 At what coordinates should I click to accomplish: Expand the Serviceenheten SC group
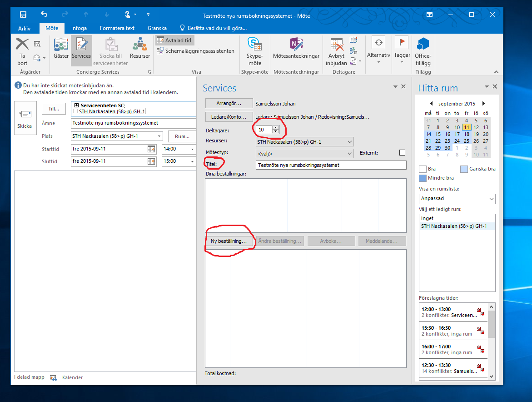76,105
